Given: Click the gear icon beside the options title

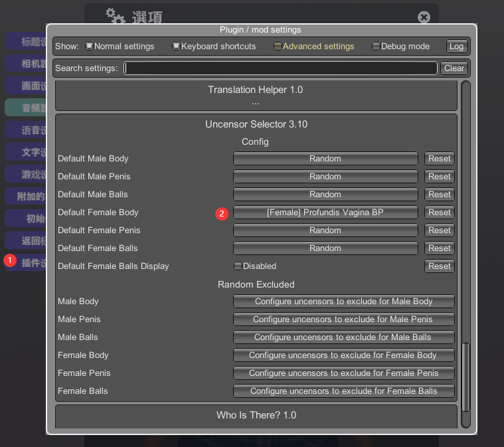Looking at the screenshot, I should pyautogui.click(x=116, y=17).
